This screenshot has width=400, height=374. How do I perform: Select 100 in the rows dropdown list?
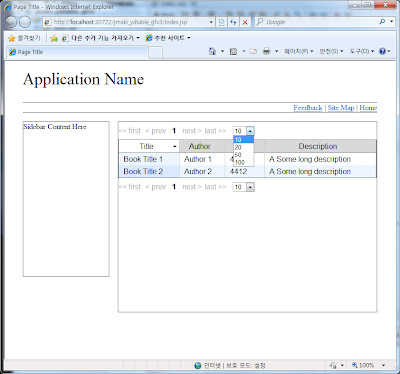(x=244, y=162)
